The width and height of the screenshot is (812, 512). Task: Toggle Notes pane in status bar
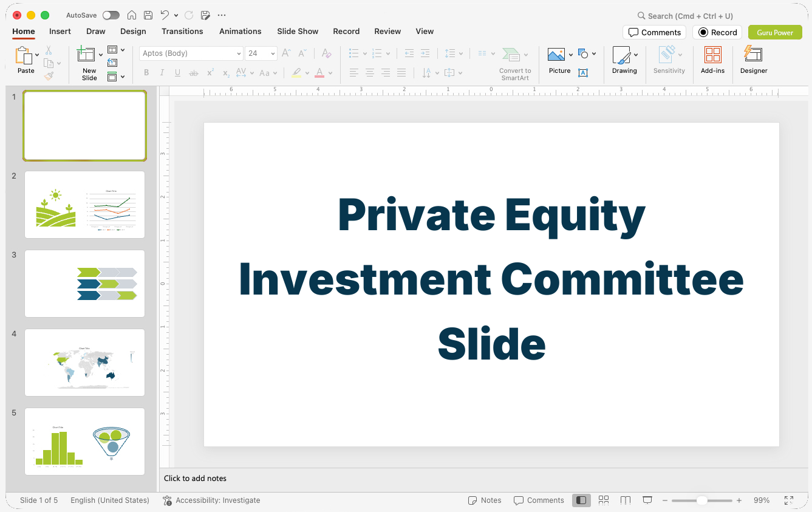tap(485, 500)
